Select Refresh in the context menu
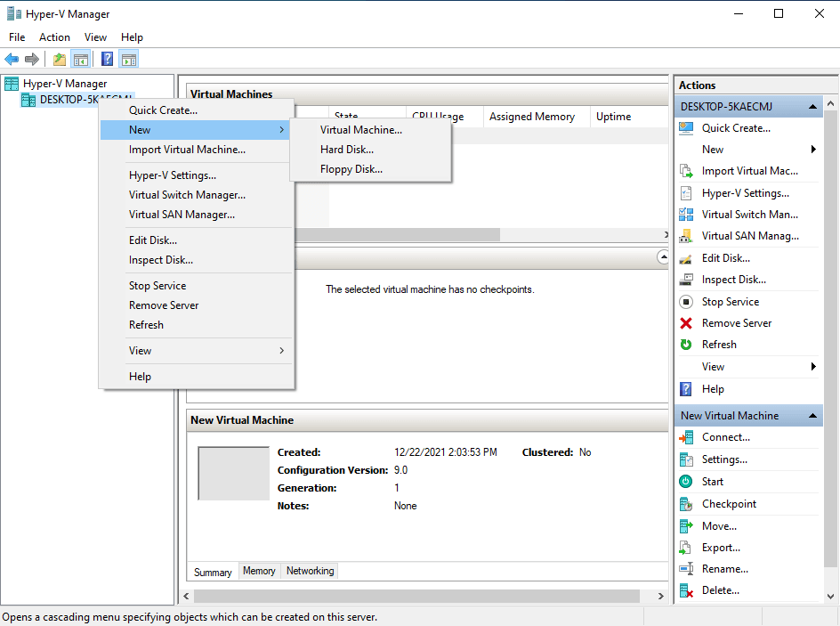Image resolution: width=840 pixels, height=626 pixels. 197,325
